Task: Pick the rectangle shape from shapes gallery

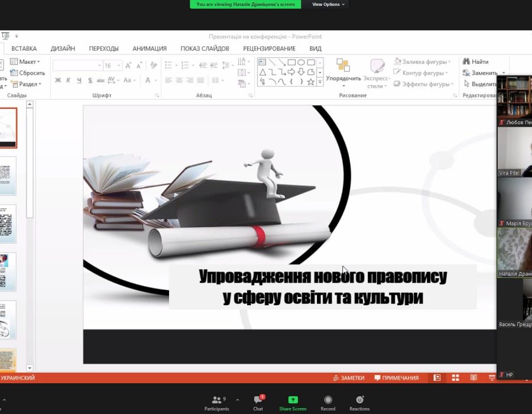Action: (291, 62)
